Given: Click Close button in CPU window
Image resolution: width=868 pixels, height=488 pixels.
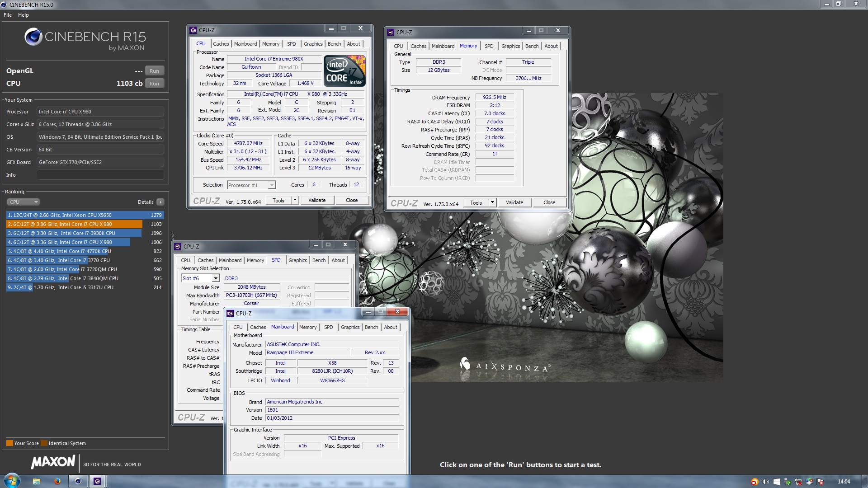Looking at the screenshot, I should point(352,200).
